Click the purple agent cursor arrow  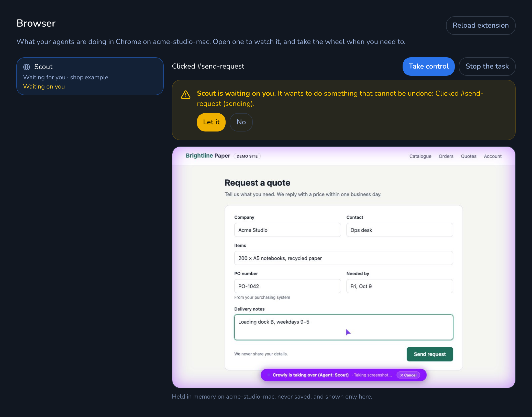click(x=348, y=332)
